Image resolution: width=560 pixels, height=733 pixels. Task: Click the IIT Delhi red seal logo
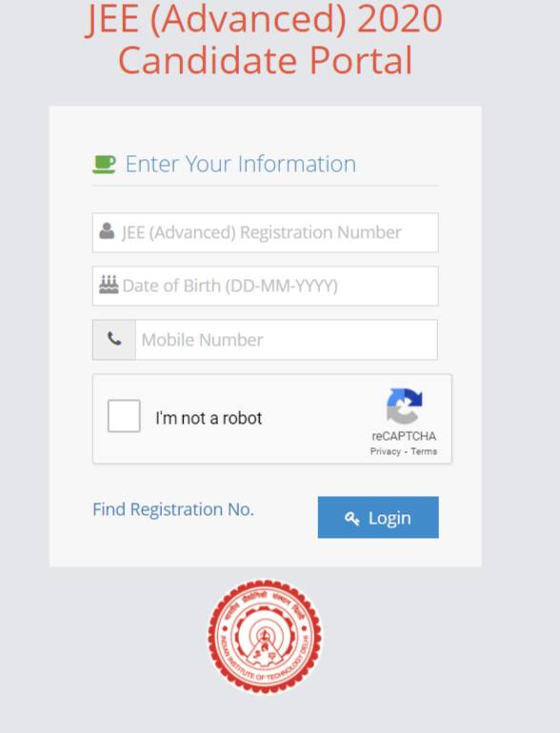tap(265, 637)
